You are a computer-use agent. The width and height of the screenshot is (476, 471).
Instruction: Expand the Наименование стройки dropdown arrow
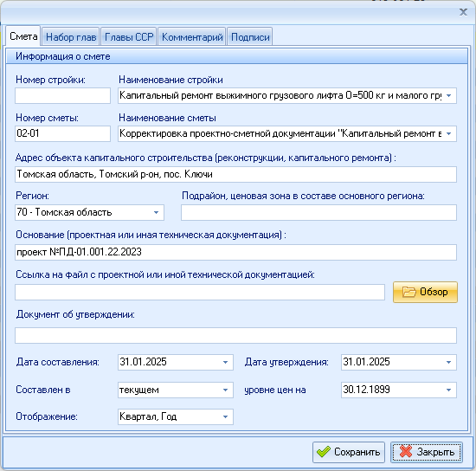(x=448, y=95)
